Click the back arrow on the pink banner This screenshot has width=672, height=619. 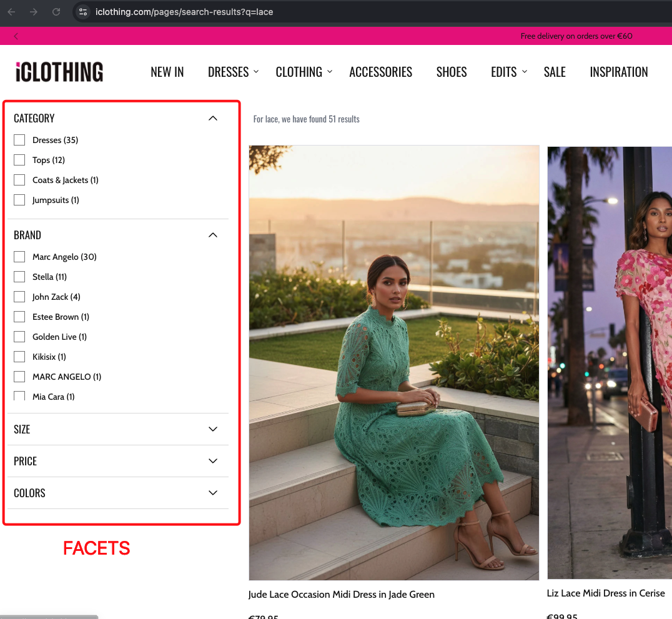tap(16, 36)
